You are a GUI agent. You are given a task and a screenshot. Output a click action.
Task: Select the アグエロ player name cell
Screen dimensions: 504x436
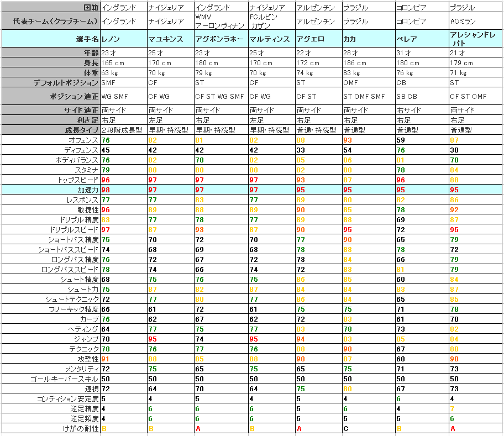[x=318, y=39]
